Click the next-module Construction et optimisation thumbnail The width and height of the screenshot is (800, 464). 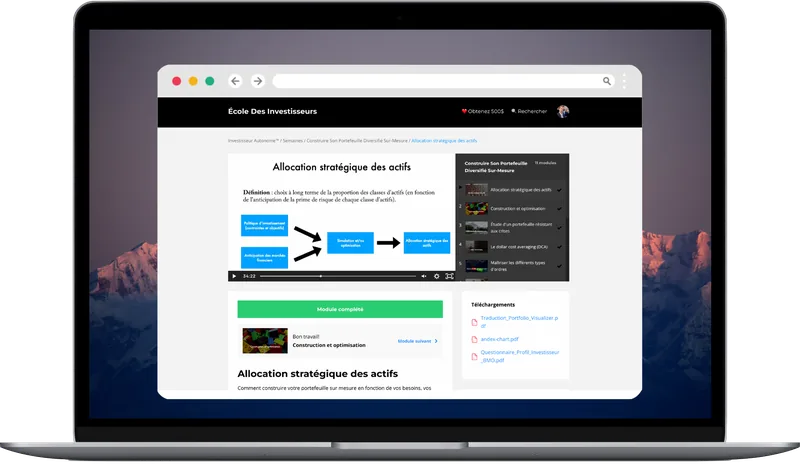(x=265, y=340)
